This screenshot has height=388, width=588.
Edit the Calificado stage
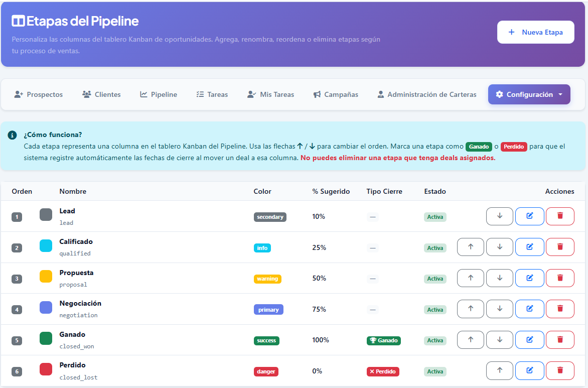coord(529,247)
